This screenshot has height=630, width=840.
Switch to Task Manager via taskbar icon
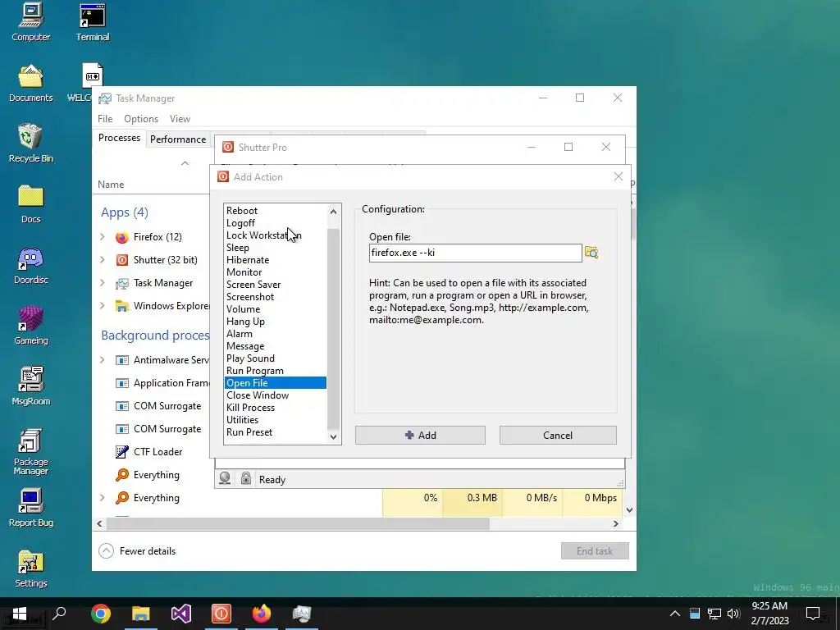point(302,614)
